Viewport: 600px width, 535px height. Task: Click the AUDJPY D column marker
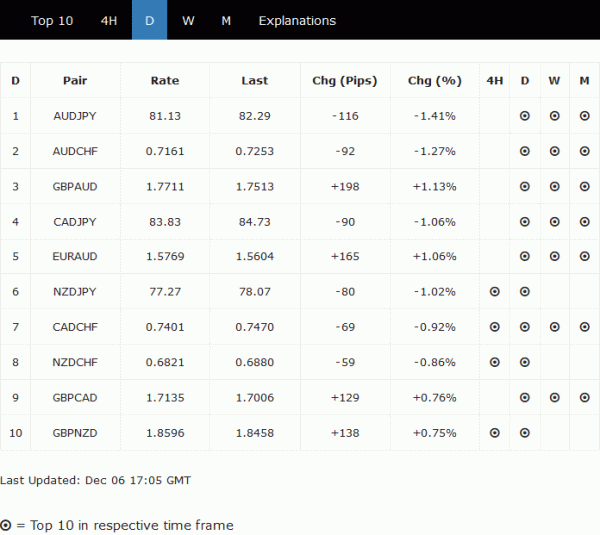(525, 116)
